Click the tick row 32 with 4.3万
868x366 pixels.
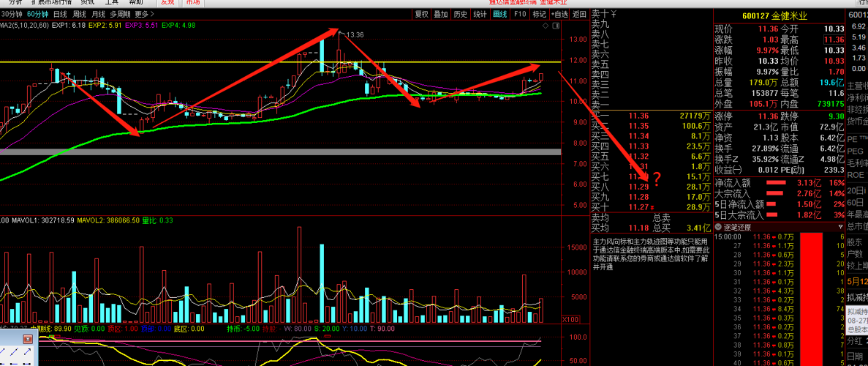point(780,291)
